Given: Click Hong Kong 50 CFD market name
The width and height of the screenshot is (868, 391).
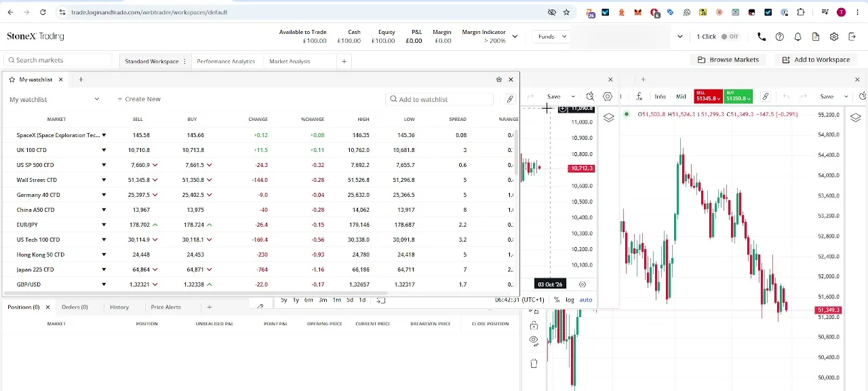Looking at the screenshot, I should 41,255.
